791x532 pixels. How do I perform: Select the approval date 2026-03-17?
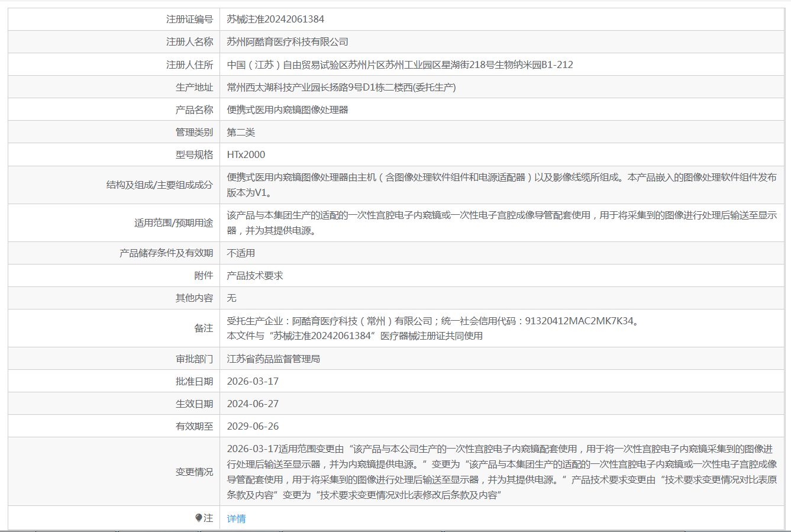pyautogui.click(x=253, y=381)
